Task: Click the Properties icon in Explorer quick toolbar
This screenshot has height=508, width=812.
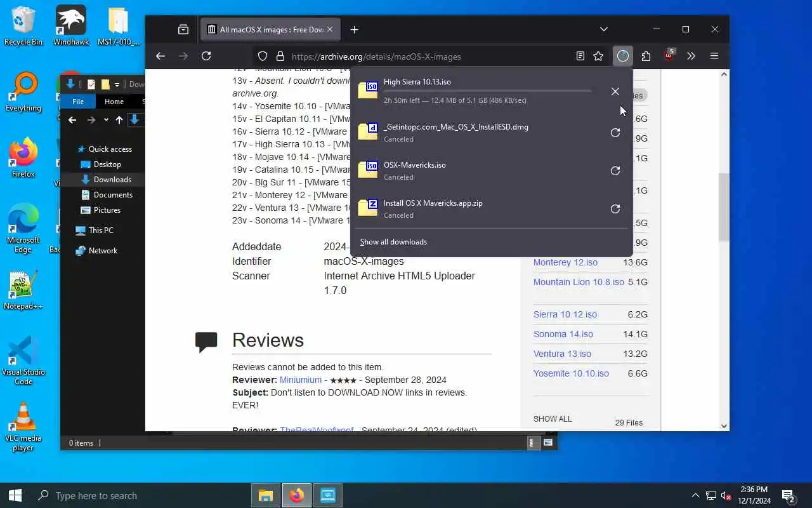Action: coord(91,84)
